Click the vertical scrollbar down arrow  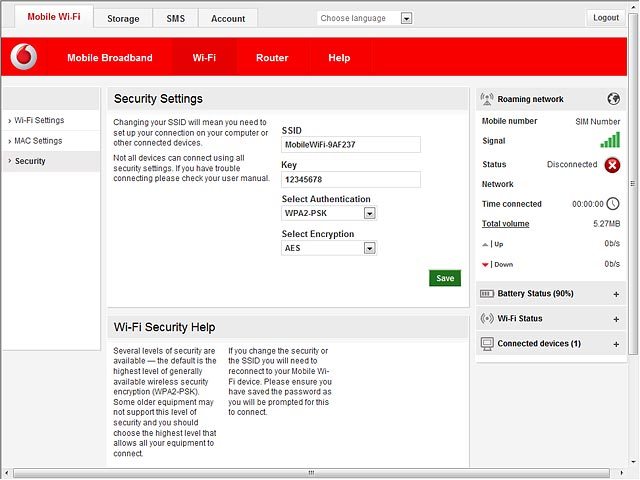(x=633, y=462)
